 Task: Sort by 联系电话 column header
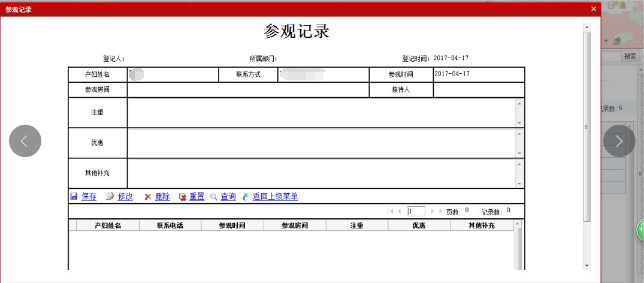[170, 225]
